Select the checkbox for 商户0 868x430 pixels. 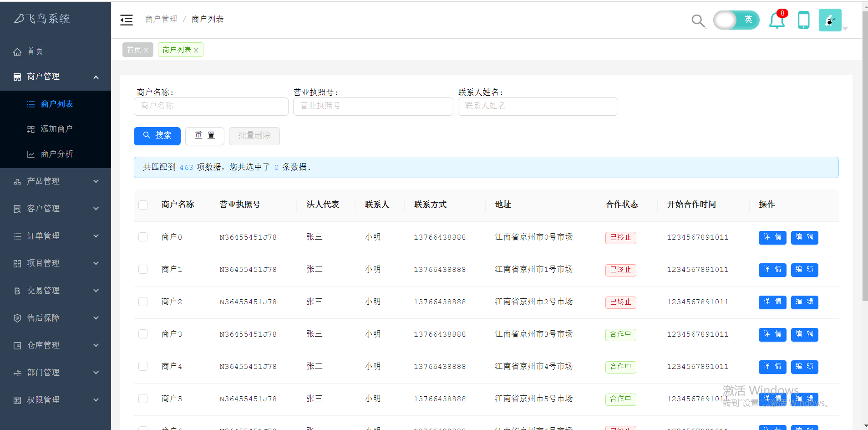(143, 237)
